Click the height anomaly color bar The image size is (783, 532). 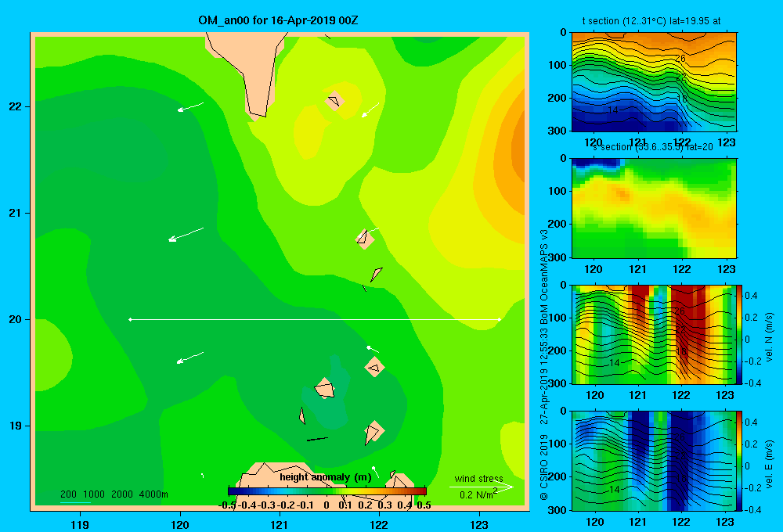click(x=327, y=491)
